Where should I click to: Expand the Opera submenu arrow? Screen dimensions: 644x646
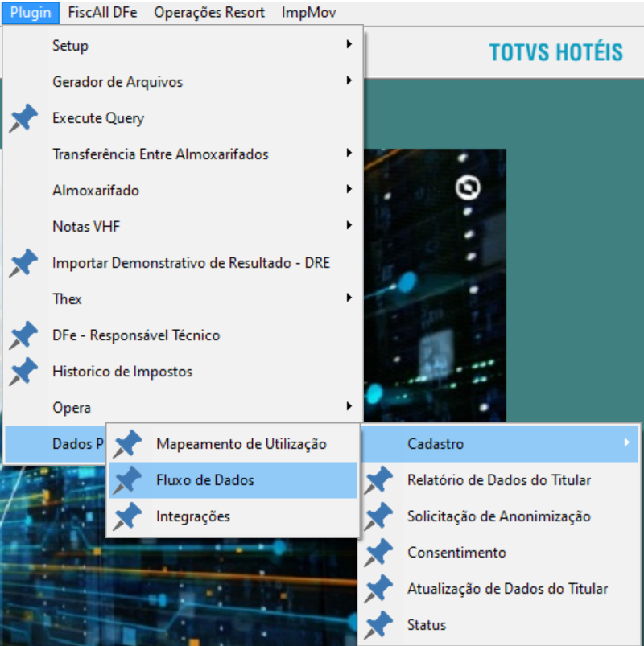click(349, 406)
